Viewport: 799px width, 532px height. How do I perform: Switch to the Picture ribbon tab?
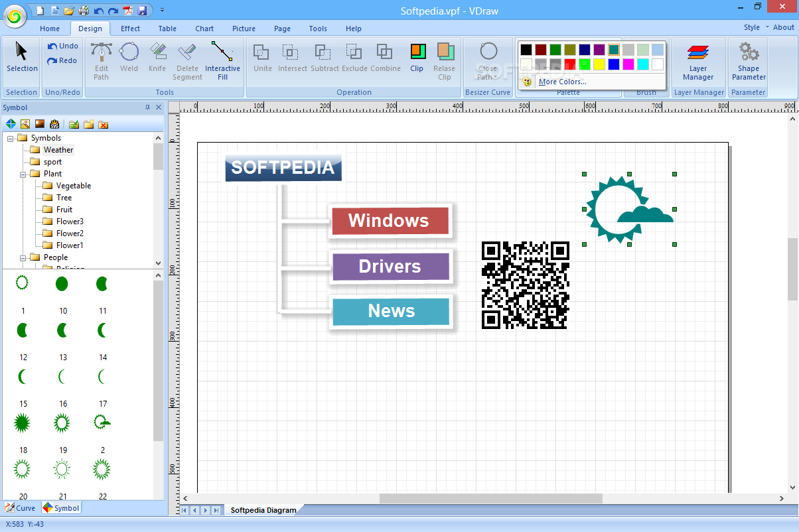point(244,29)
